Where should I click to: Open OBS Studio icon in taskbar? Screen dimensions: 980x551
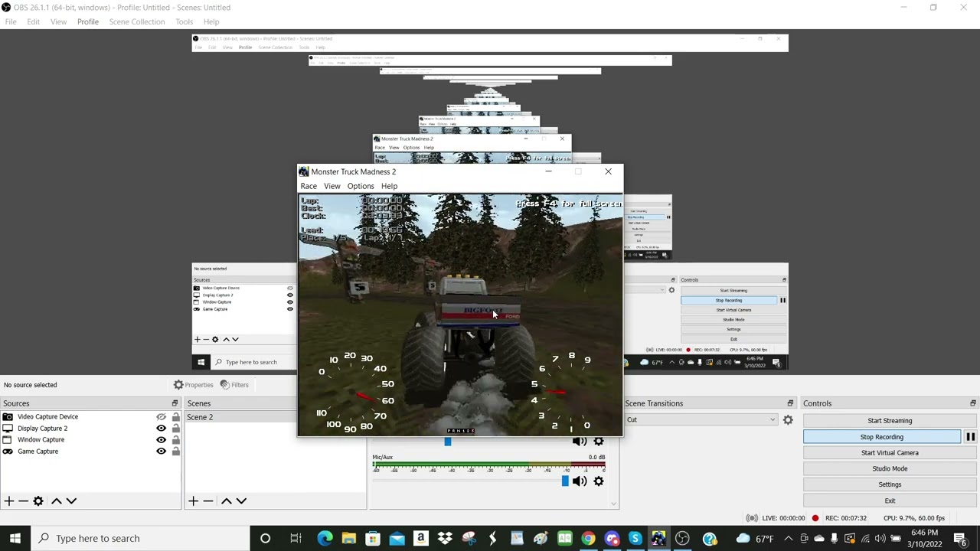tap(682, 538)
